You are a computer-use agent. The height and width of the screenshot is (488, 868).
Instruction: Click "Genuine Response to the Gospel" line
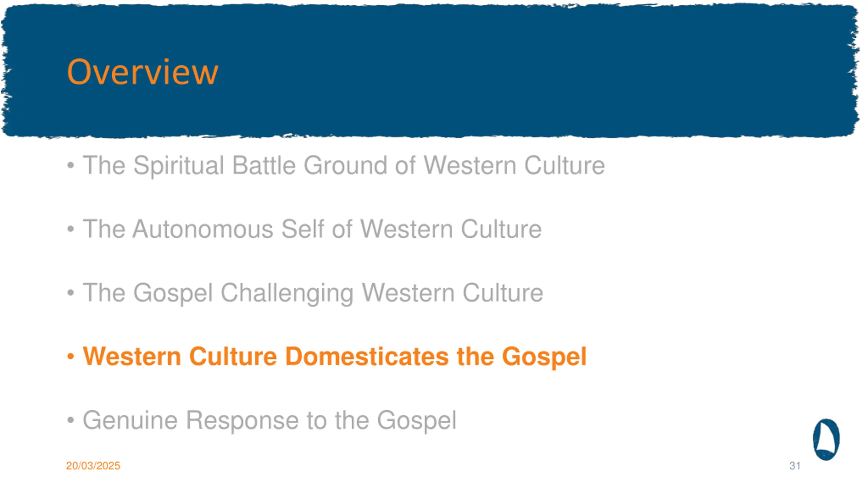(270, 420)
